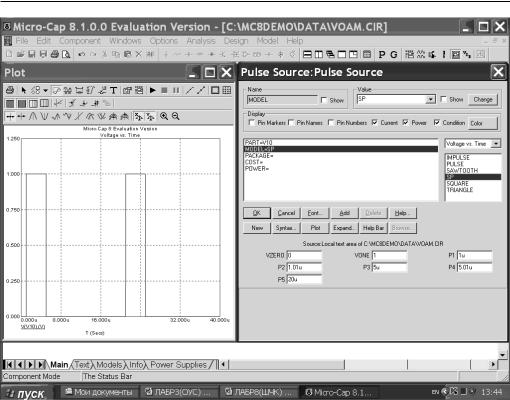Click the Expand button

point(344,228)
